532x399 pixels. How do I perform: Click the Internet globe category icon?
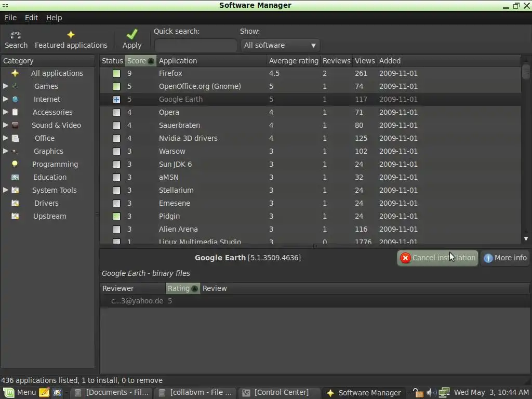[15, 99]
